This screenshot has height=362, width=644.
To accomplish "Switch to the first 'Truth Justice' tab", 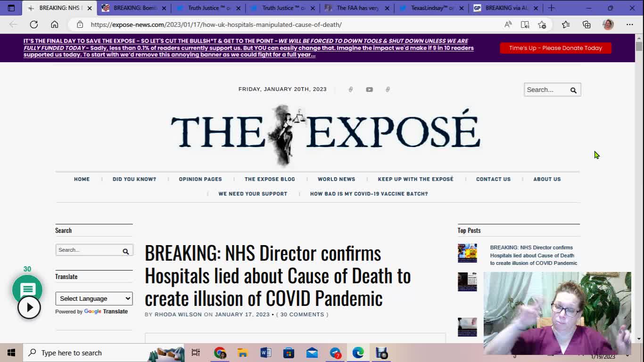I will (208, 8).
